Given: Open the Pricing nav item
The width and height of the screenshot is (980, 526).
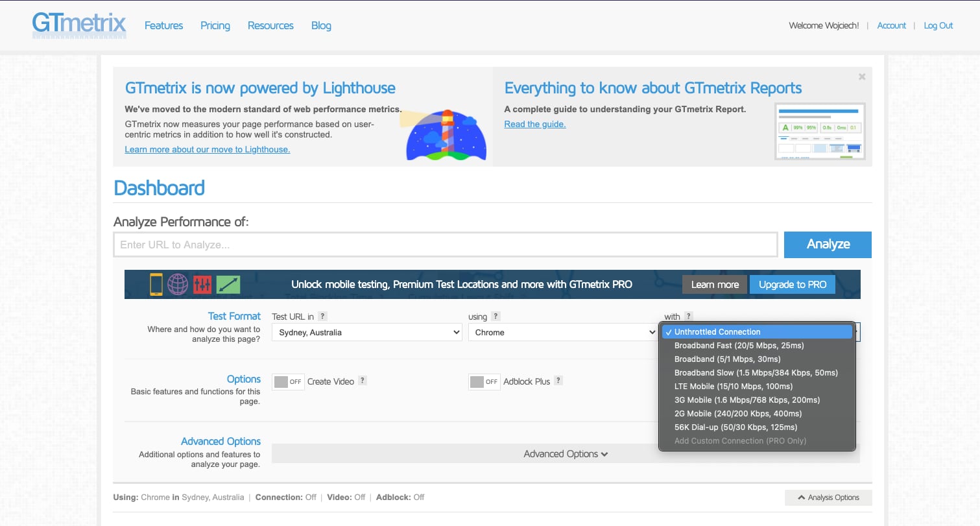Looking at the screenshot, I should (215, 25).
